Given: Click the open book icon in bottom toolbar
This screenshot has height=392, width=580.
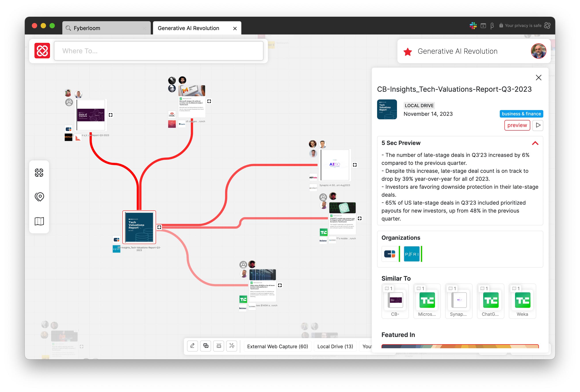Looking at the screenshot, I should (x=219, y=346).
